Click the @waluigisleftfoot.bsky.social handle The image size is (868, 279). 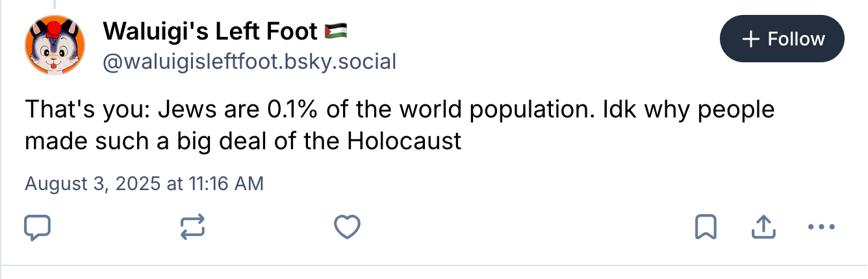[249, 62]
